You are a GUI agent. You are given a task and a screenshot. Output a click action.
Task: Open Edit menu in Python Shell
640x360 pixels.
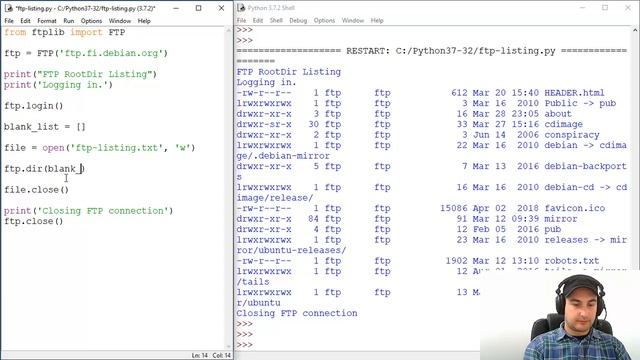258,20
